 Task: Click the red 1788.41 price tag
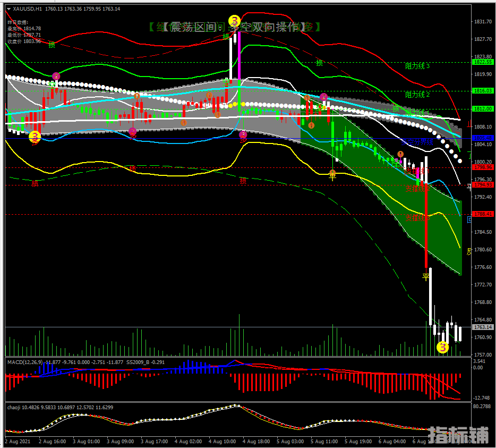pos(483,214)
